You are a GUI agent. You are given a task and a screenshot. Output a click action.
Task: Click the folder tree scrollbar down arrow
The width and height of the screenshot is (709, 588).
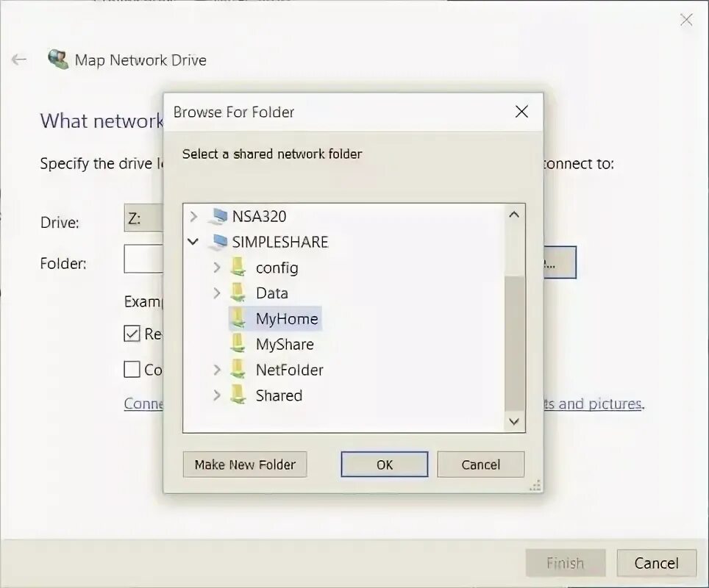[514, 421]
